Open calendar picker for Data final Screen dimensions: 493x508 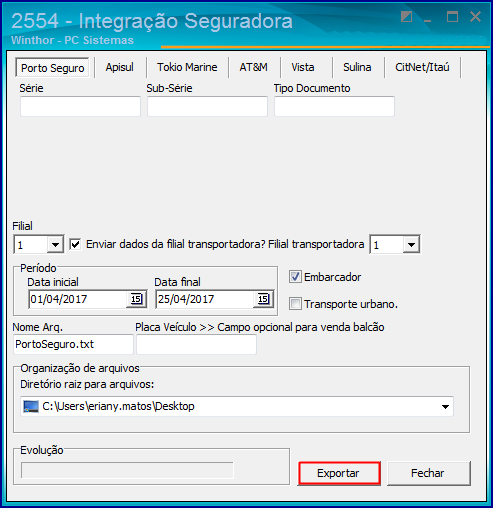(263, 299)
